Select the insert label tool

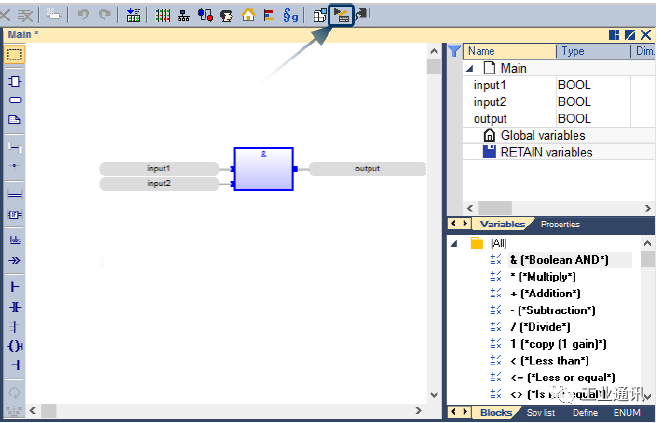14,240
